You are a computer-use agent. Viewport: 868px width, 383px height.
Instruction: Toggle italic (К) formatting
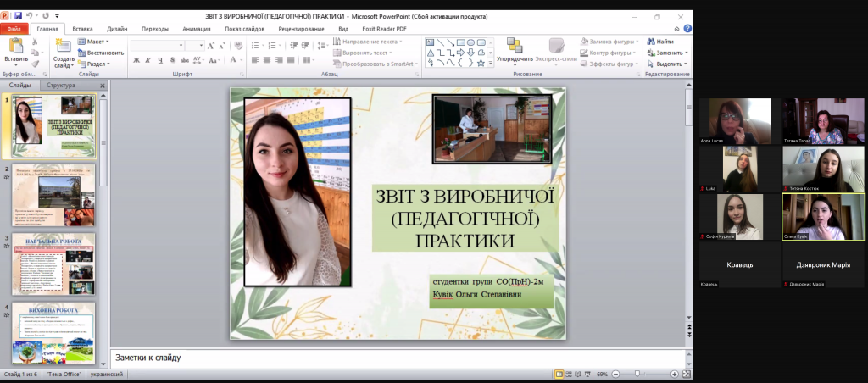coord(147,60)
